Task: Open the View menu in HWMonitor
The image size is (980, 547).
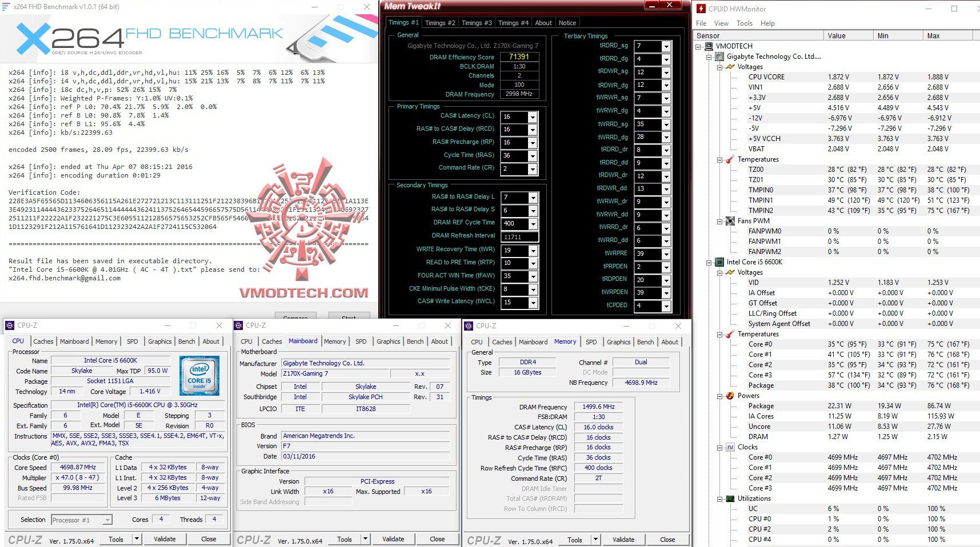Action: [x=721, y=23]
